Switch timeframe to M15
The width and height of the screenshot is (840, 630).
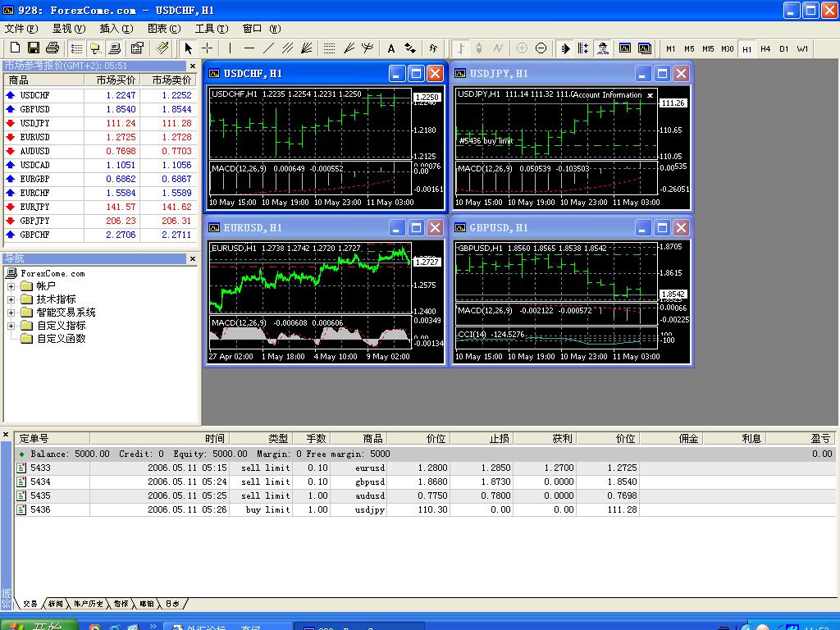[708, 48]
